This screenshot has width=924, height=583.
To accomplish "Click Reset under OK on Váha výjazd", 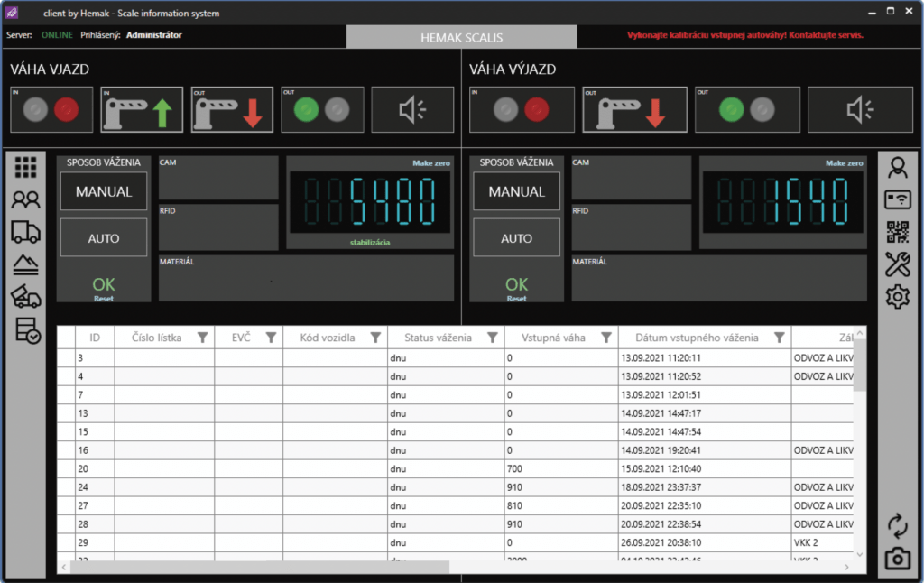I will 517,299.
